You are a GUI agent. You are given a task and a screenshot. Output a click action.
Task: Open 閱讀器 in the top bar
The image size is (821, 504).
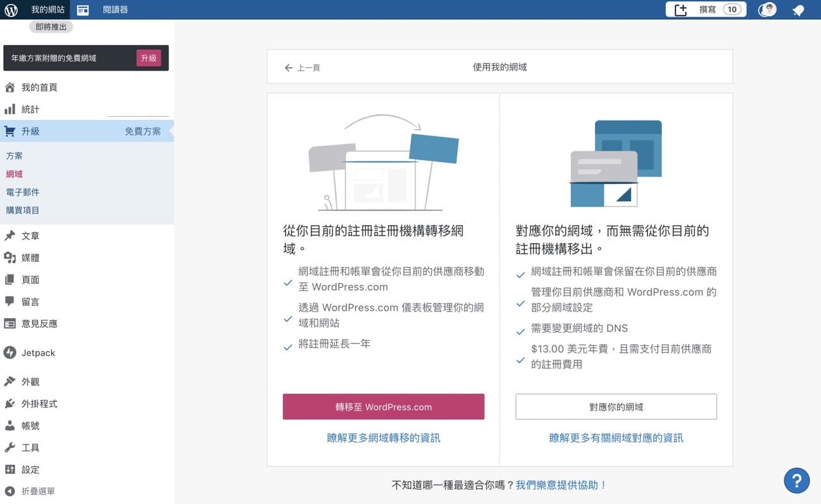[x=115, y=10]
